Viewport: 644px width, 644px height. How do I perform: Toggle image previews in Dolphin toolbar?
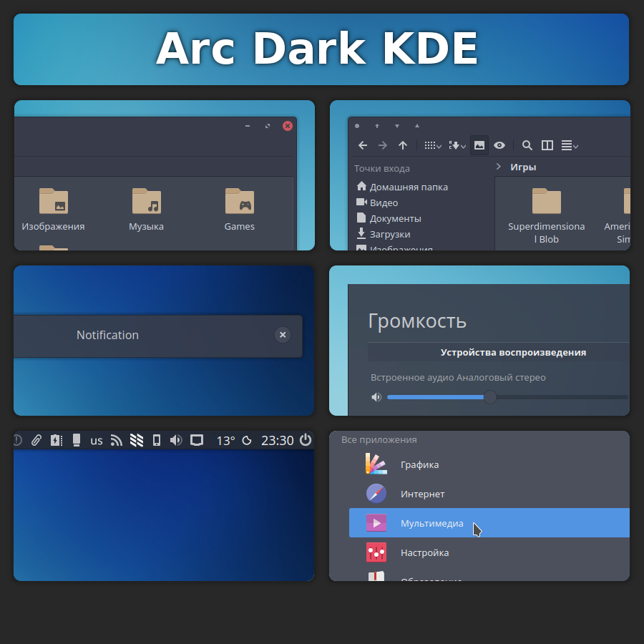coord(479,145)
